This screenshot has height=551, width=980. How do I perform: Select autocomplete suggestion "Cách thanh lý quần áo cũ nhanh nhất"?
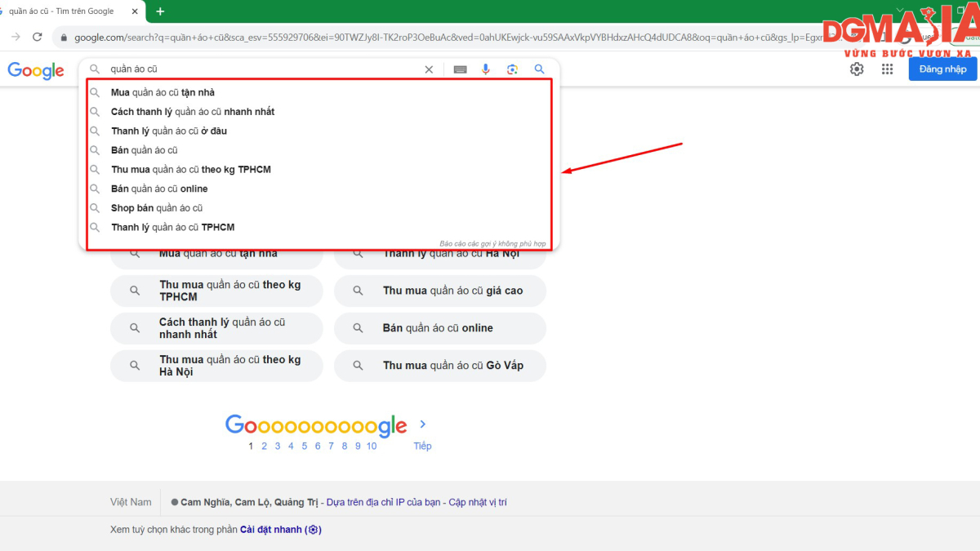click(x=193, y=112)
